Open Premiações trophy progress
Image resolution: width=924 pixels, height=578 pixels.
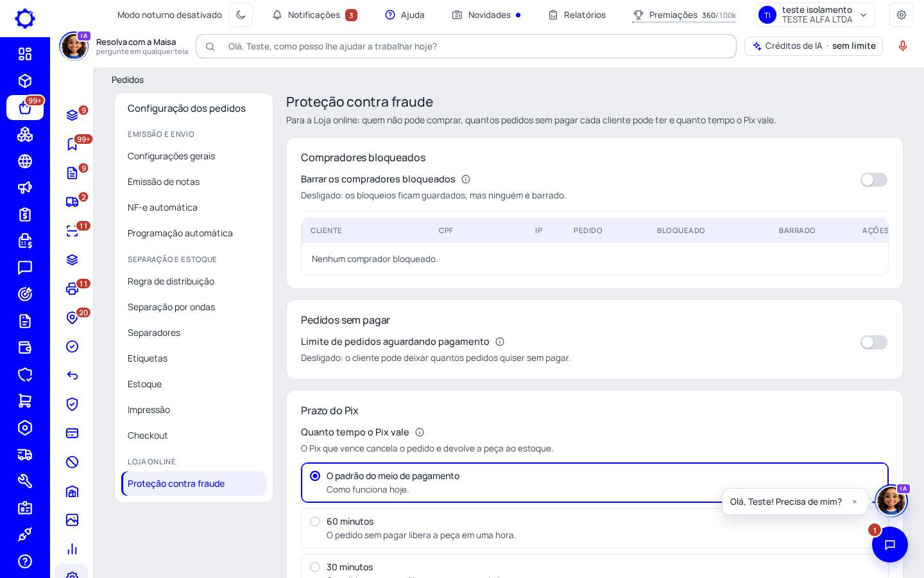coord(684,15)
